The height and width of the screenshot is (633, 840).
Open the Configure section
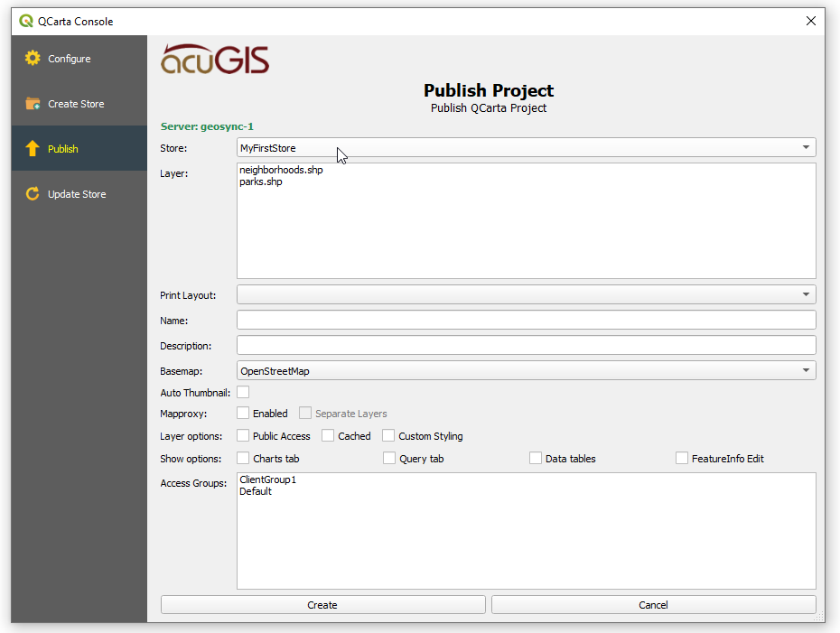(x=79, y=59)
